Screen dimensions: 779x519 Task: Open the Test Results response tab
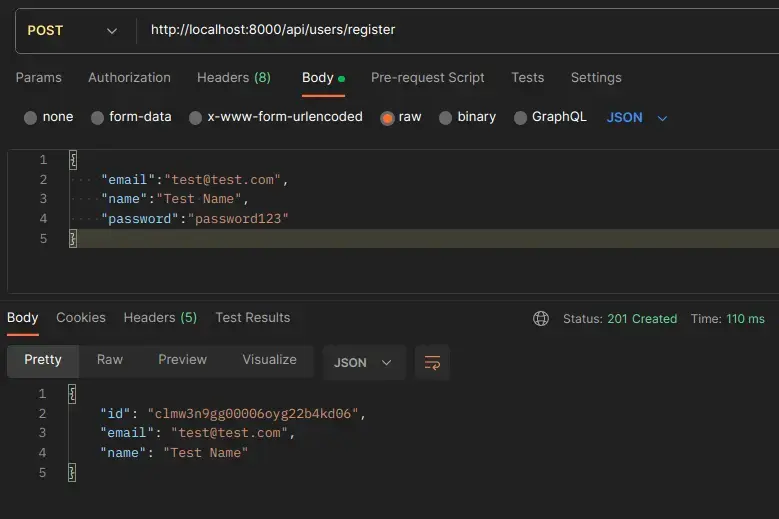click(x=252, y=318)
